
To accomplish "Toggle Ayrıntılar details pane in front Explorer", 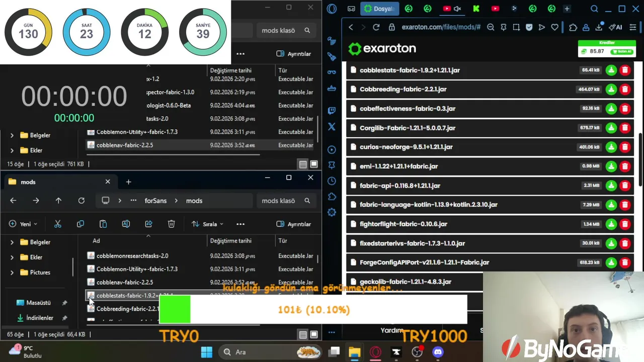I will pyautogui.click(x=294, y=224).
